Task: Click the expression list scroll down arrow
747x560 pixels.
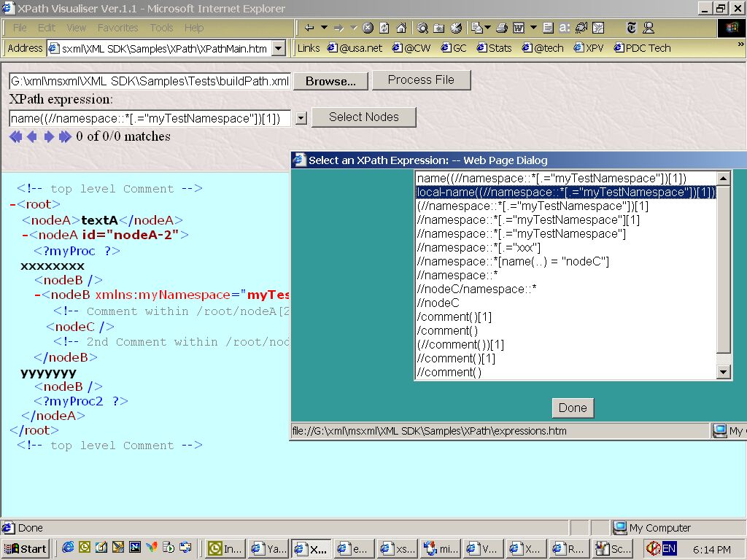Action: [723, 372]
